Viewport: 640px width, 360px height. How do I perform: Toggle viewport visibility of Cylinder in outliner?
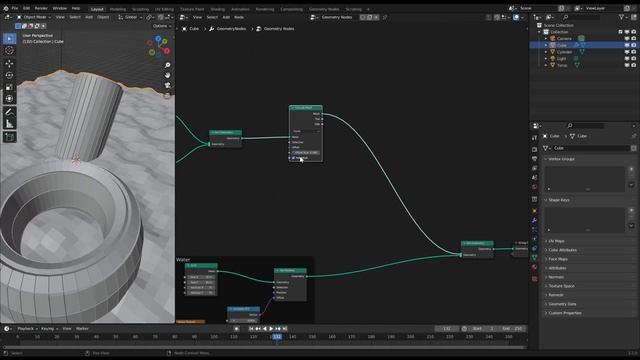click(x=627, y=52)
